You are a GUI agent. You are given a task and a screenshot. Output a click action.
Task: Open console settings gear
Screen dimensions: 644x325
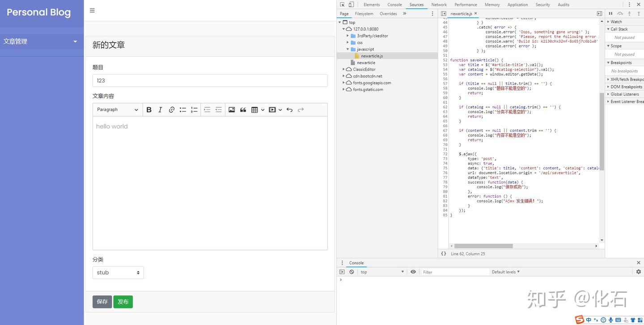coord(638,272)
